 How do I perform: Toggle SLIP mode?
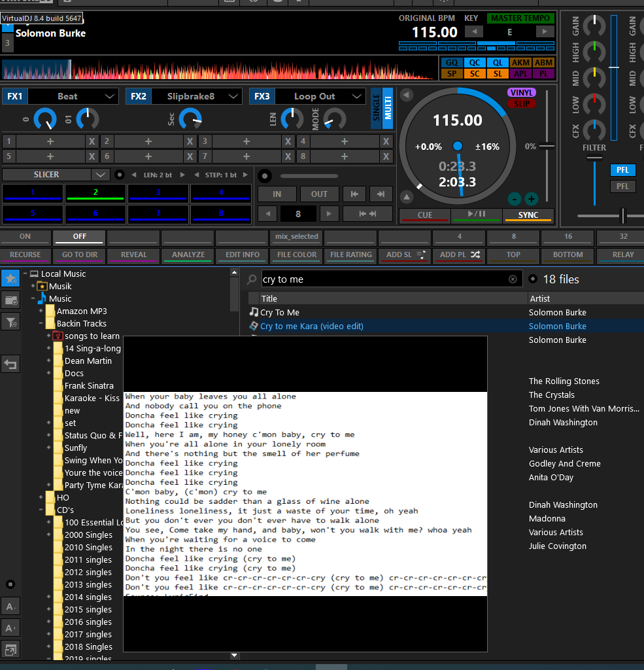[522, 104]
